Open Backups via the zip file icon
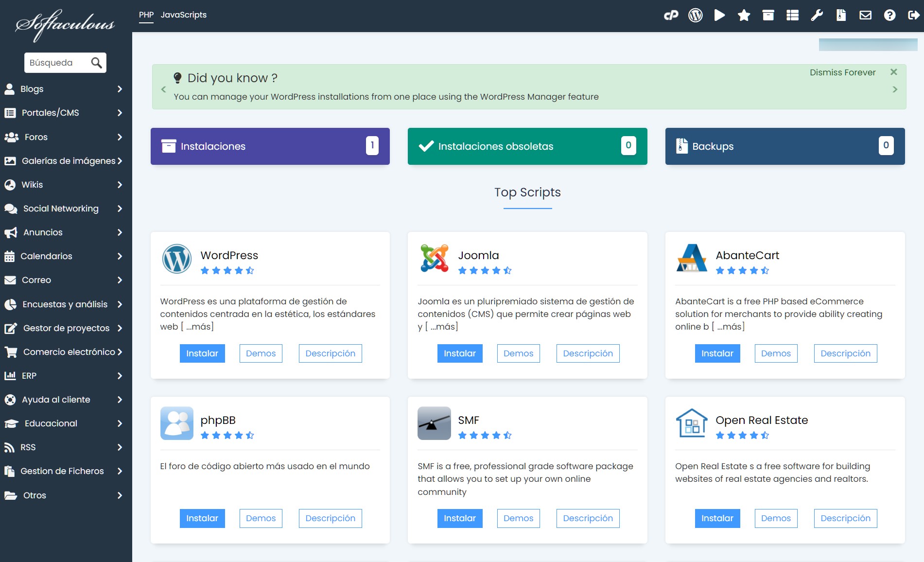924x562 pixels. tap(841, 15)
